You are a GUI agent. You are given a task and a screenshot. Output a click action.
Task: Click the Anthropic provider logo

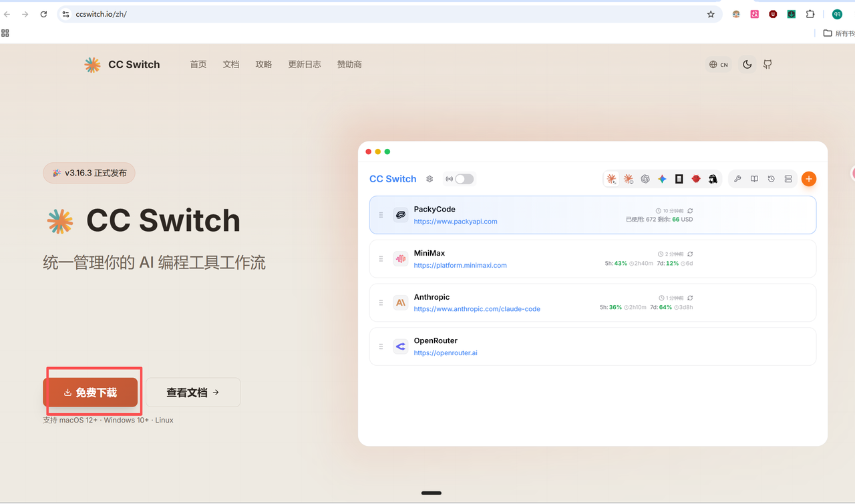pyautogui.click(x=400, y=302)
